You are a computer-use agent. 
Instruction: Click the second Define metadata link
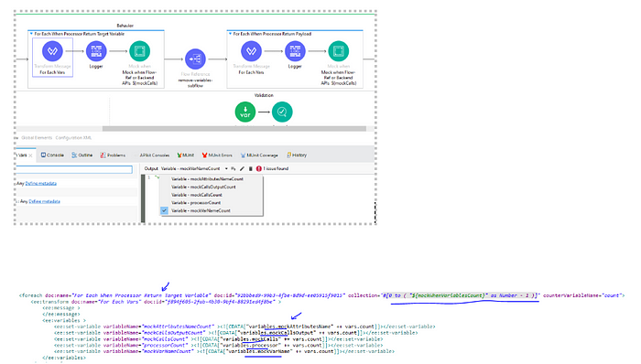[x=44, y=201]
